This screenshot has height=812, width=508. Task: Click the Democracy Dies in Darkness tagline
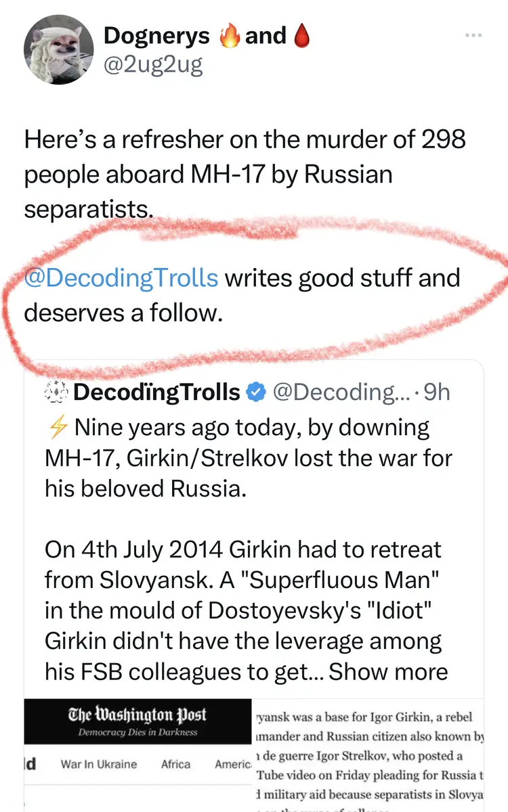click(137, 733)
